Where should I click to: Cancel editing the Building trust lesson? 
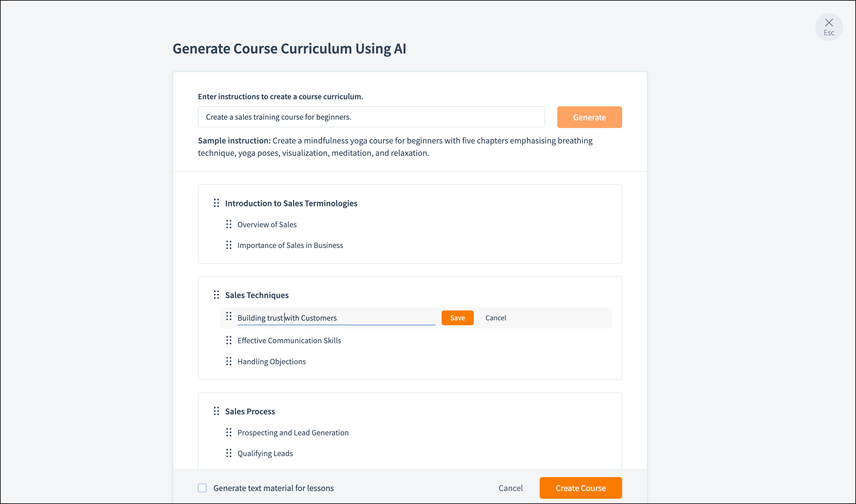coord(495,318)
